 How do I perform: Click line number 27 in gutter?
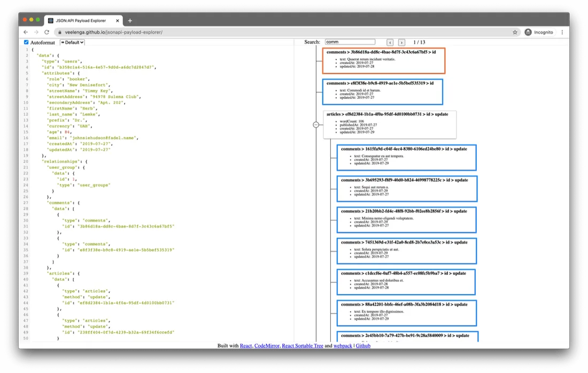click(x=26, y=203)
